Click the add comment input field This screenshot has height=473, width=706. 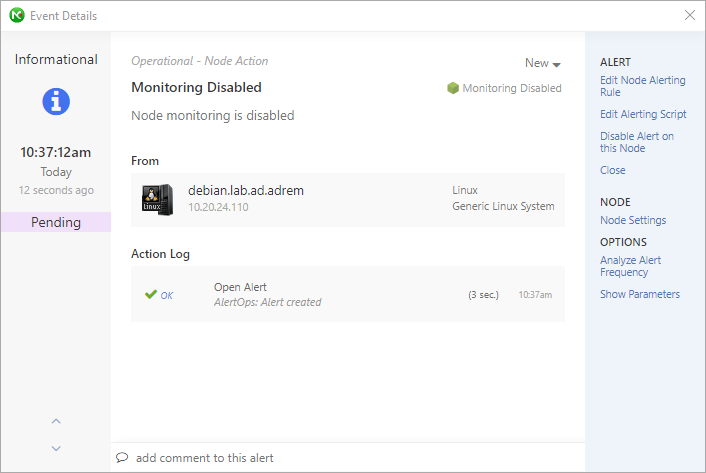[x=348, y=458]
